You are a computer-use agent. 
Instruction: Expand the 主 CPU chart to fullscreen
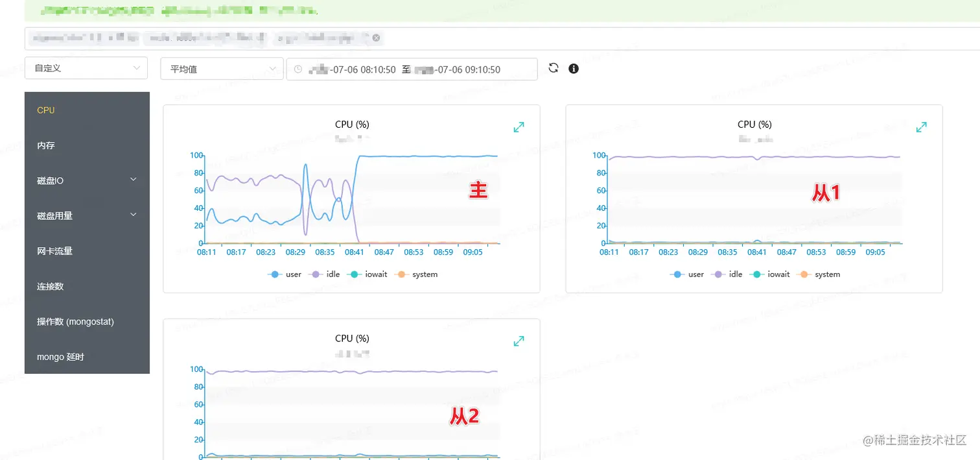point(519,127)
